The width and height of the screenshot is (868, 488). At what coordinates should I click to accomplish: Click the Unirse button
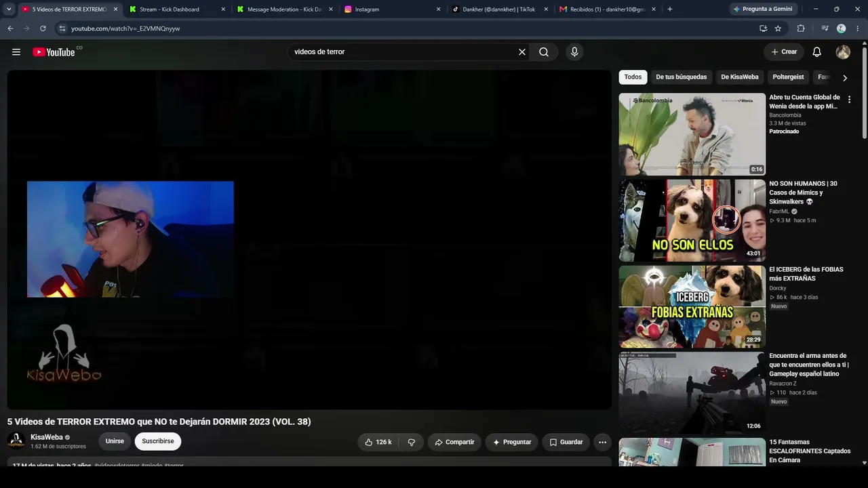115,441
